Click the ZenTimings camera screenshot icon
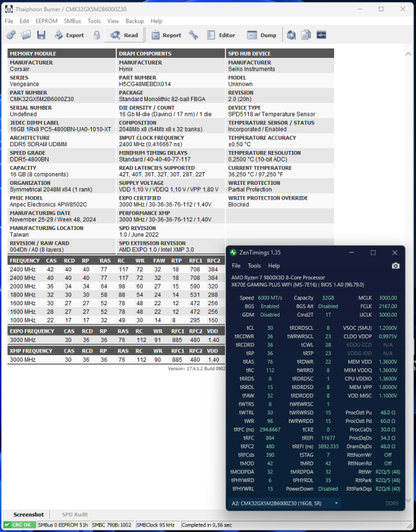The image size is (416, 532). pyautogui.click(x=395, y=265)
